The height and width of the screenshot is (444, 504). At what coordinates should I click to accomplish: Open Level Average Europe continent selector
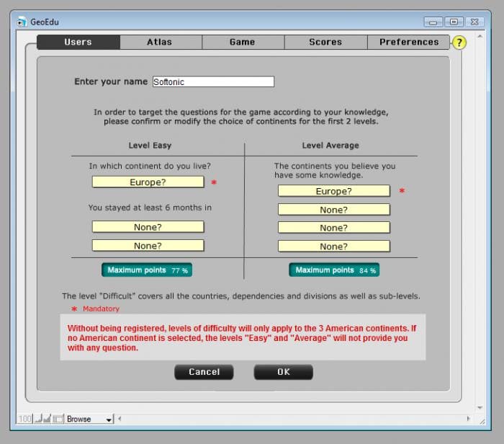point(334,191)
